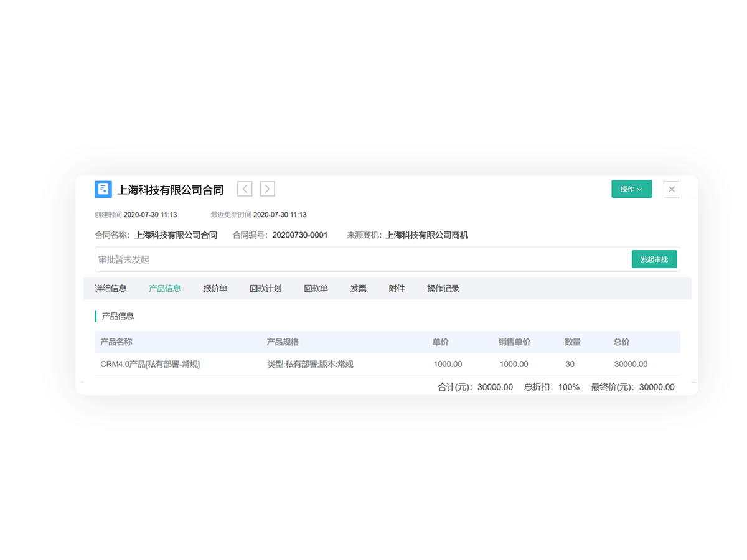Image resolution: width=747 pixels, height=560 pixels.
Task: Click the 总折扣 100% value
Action: click(569, 387)
